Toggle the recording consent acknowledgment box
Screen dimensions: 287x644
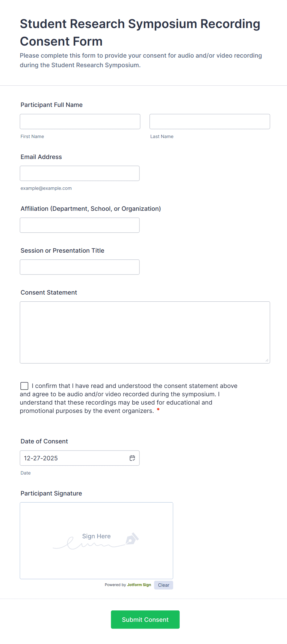click(24, 386)
